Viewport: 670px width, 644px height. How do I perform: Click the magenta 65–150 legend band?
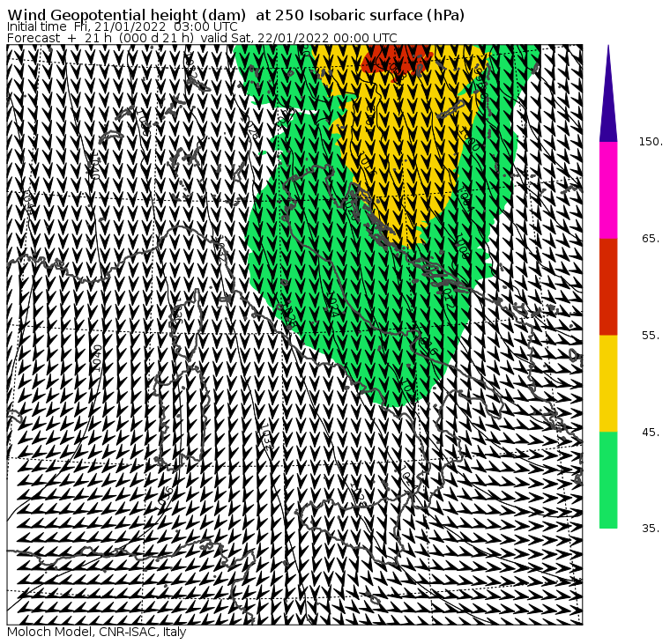608,190
